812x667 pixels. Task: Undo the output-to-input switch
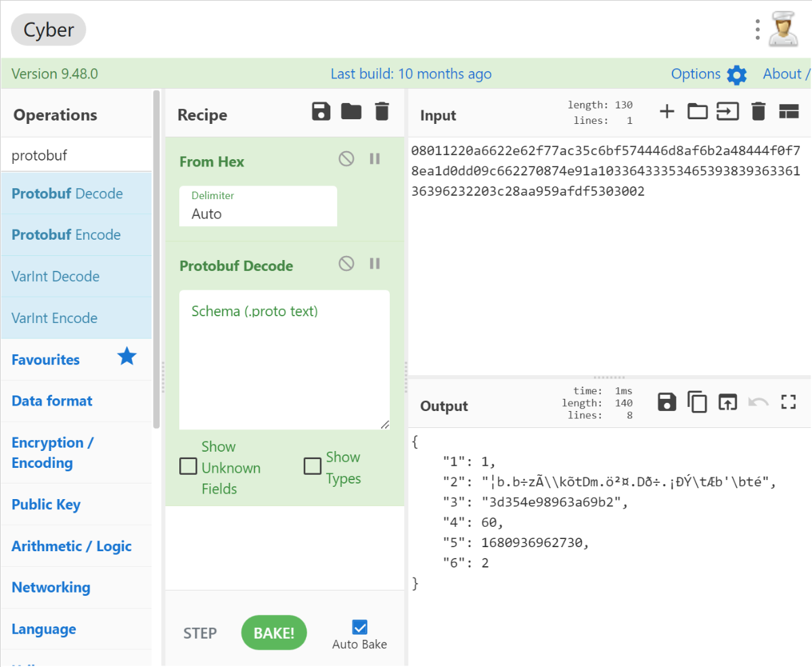pyautogui.click(x=759, y=402)
